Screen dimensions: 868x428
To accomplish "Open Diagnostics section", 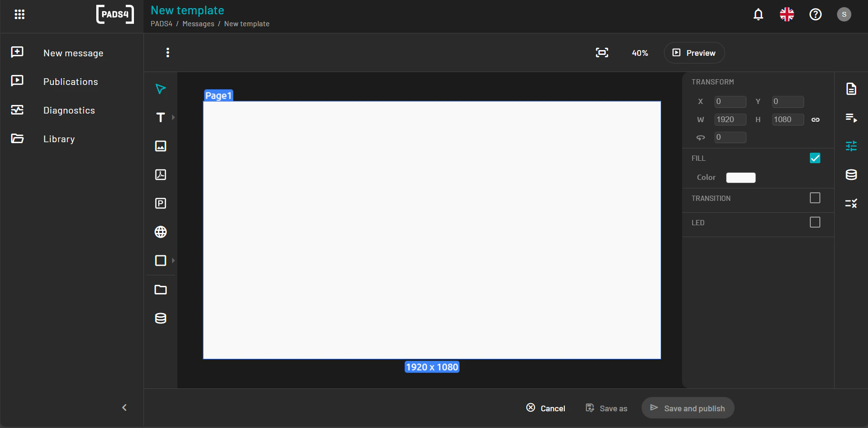I will click(71, 110).
